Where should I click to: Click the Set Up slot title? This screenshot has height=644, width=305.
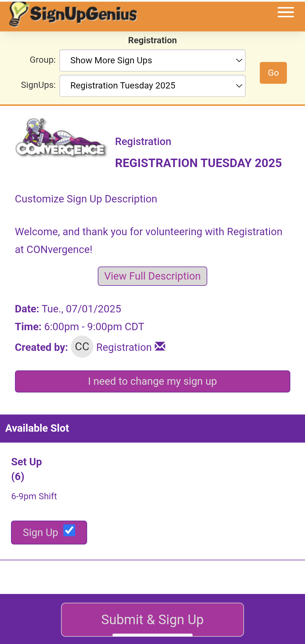[27, 462]
